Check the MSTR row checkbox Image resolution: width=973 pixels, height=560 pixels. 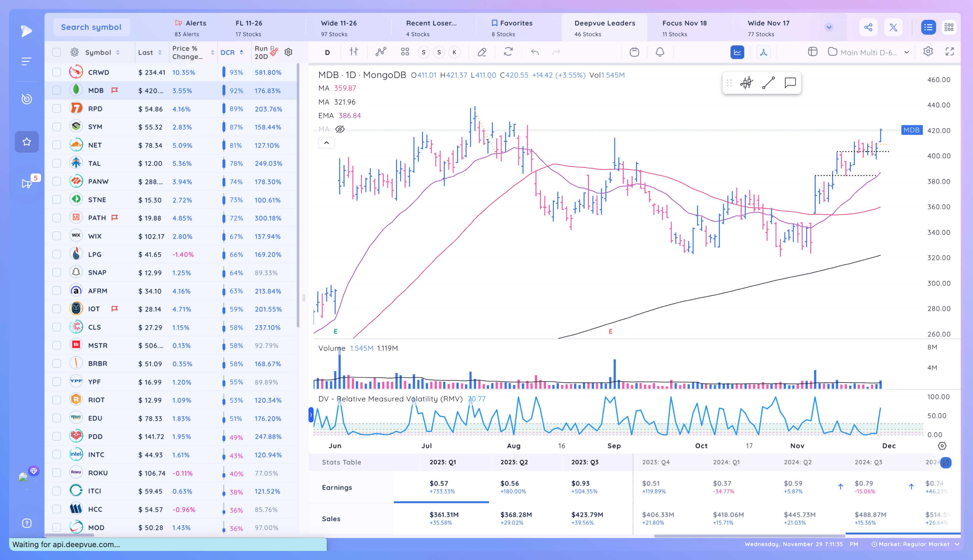pos(57,345)
